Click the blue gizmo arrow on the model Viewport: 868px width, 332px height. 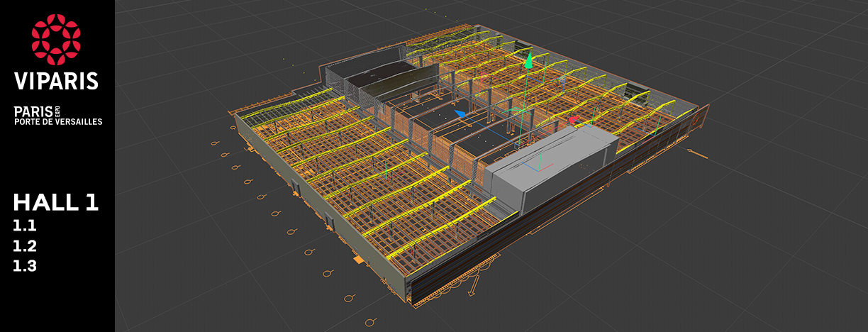click(460, 112)
